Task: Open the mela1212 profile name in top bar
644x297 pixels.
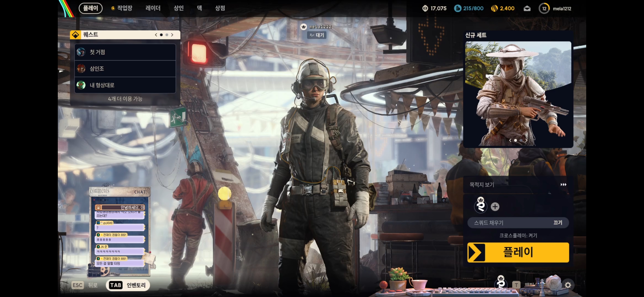Action: click(x=562, y=9)
